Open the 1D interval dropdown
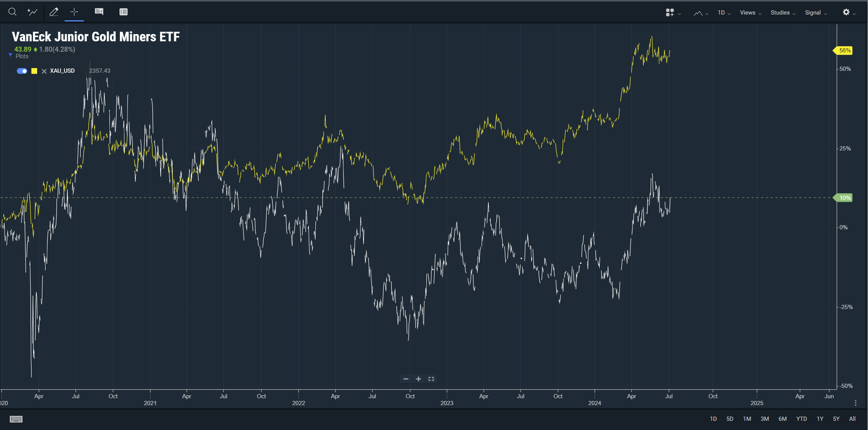The width and height of the screenshot is (868, 430). [x=724, y=13]
